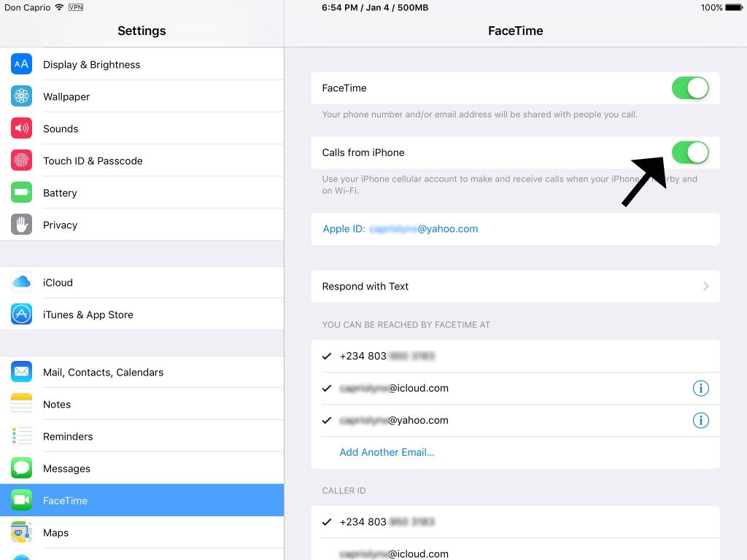Image resolution: width=747 pixels, height=560 pixels.
Task: Tap the FaceTime page title
Action: click(516, 31)
